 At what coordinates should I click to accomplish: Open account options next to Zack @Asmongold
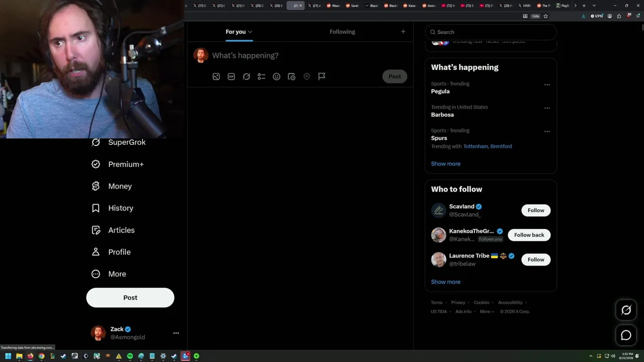[x=176, y=333]
